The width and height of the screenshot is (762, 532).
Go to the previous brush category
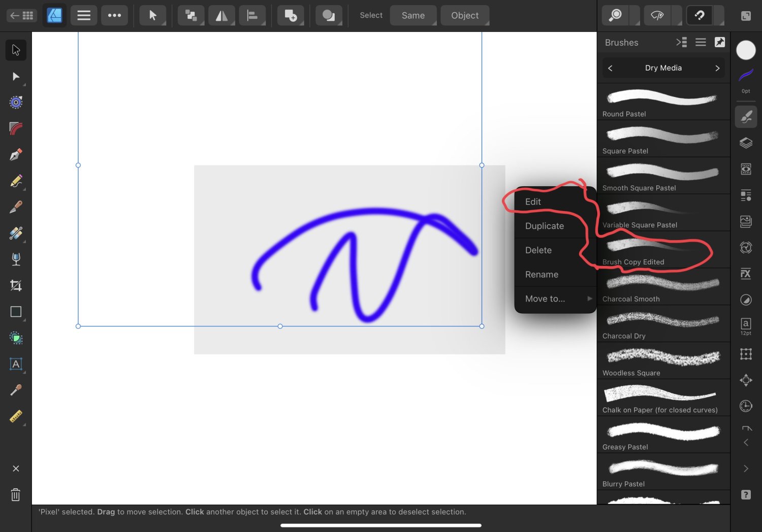(610, 68)
